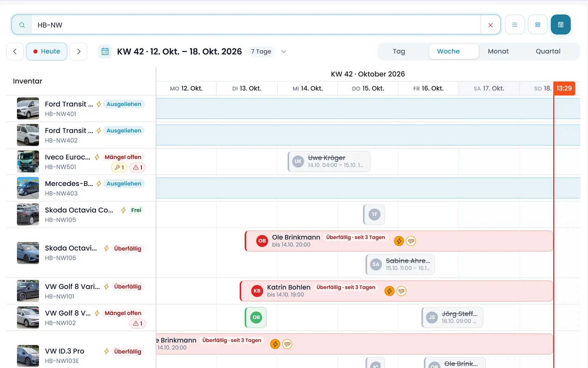Open Ford Transit HB-NW401 thumbnail

point(28,108)
